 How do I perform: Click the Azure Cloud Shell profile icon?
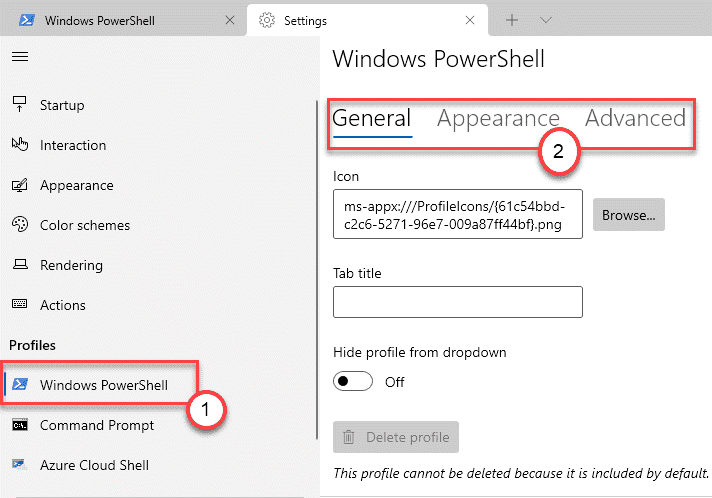pos(20,464)
